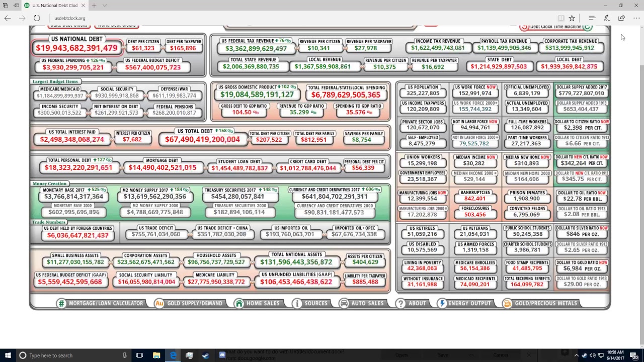Open Task View on the taskbar
Screen dimensions: 644x362
coord(139,355)
